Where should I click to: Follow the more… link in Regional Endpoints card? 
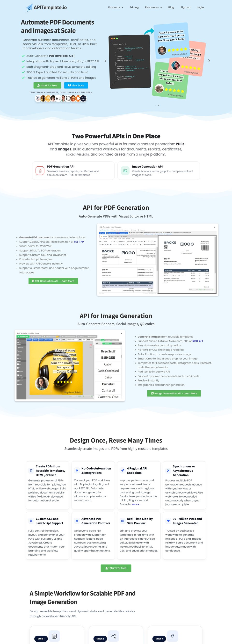[137, 504]
